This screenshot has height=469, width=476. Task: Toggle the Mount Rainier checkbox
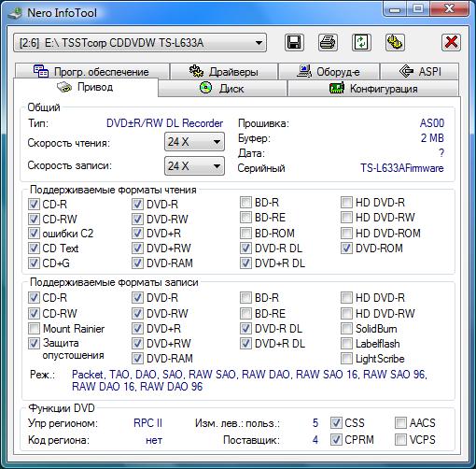coord(34,328)
